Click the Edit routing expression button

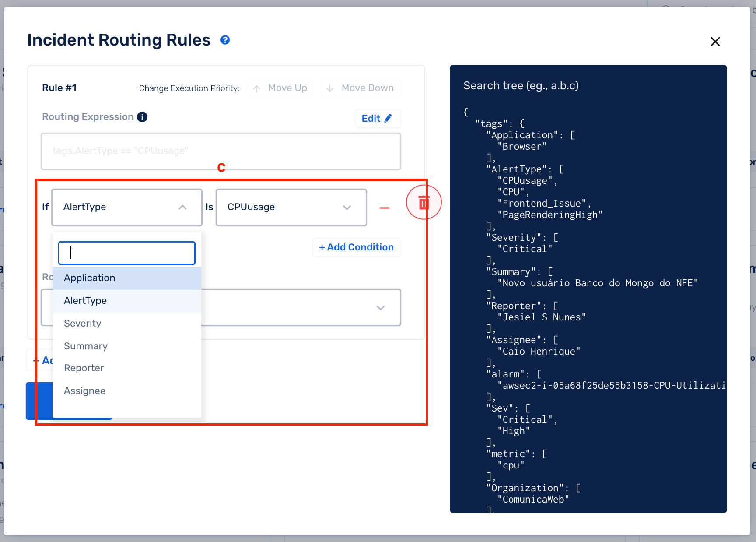tap(377, 119)
